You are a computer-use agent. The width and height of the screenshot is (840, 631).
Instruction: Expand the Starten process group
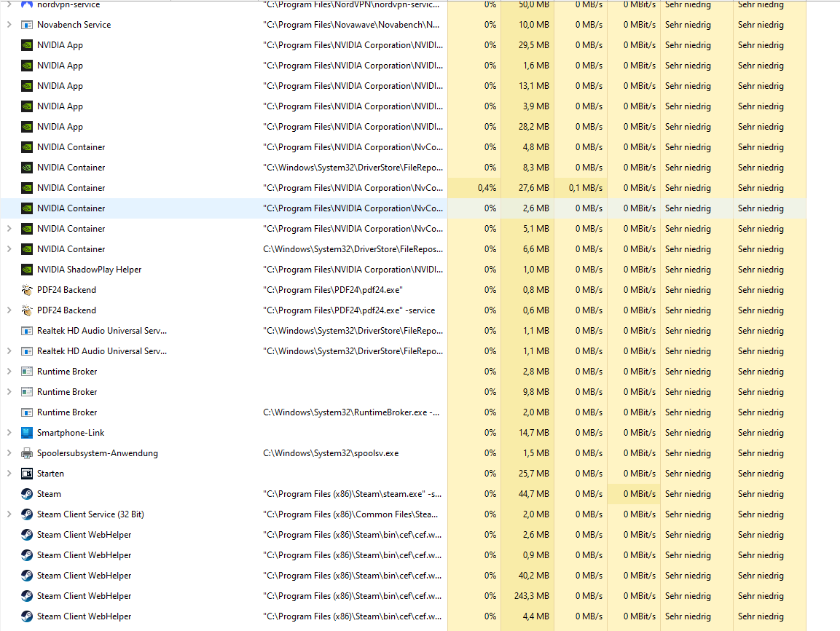pyautogui.click(x=9, y=474)
